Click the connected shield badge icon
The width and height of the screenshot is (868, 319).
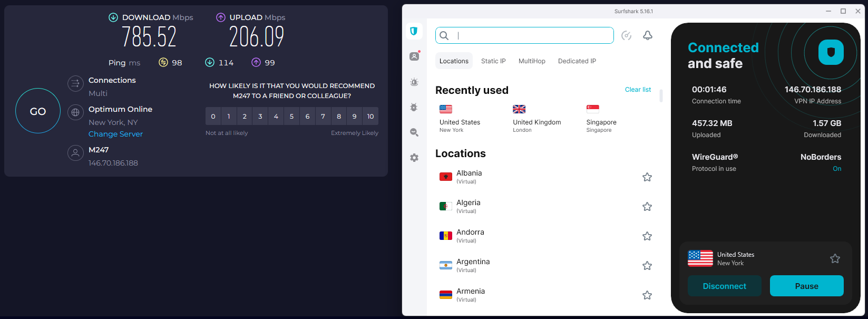(x=831, y=52)
